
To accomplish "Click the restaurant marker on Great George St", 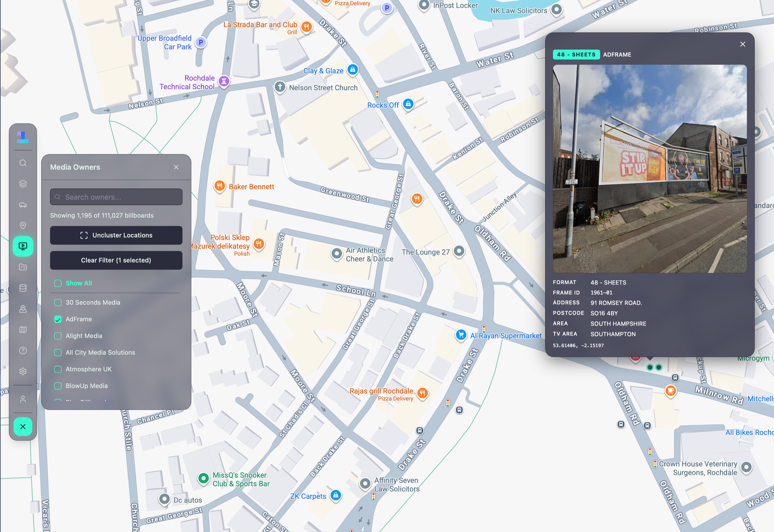I will point(417,199).
